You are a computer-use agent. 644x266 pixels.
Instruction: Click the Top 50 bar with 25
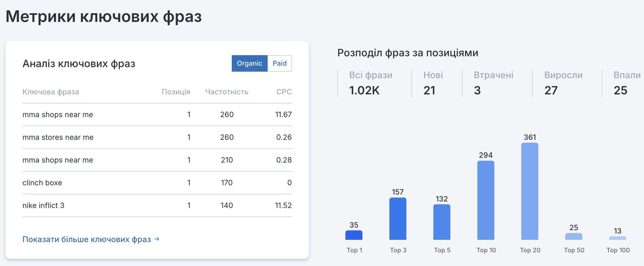(x=574, y=237)
